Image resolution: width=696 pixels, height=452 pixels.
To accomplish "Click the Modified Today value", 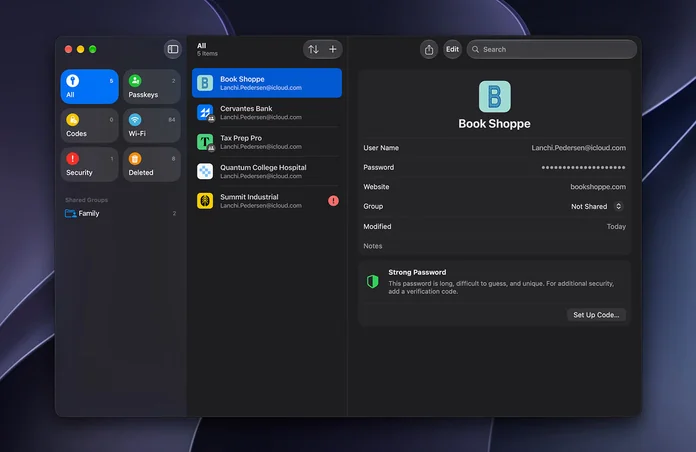I will 616,226.
